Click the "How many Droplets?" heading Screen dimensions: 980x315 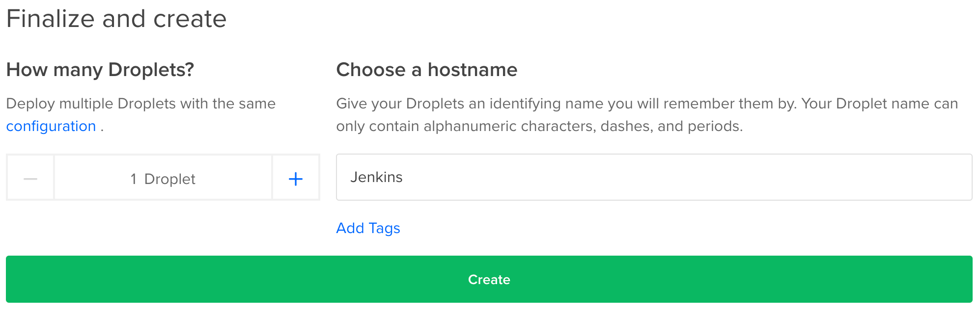tap(100, 70)
